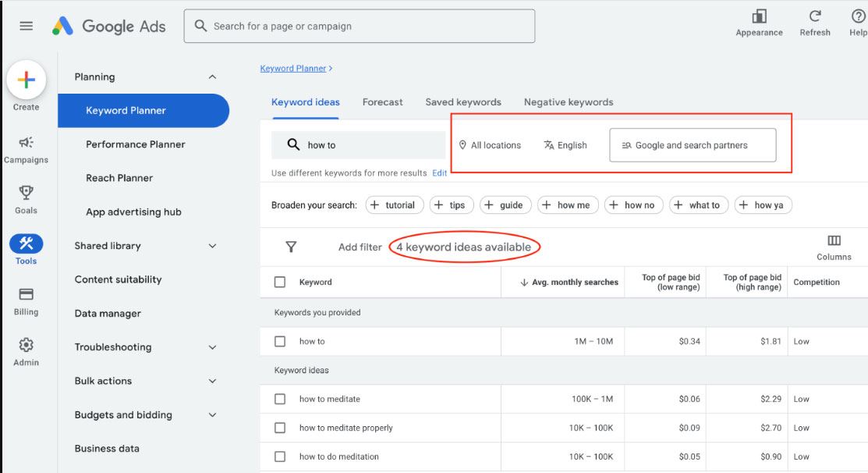
Task: Click the location pin icon
Action: (462, 145)
